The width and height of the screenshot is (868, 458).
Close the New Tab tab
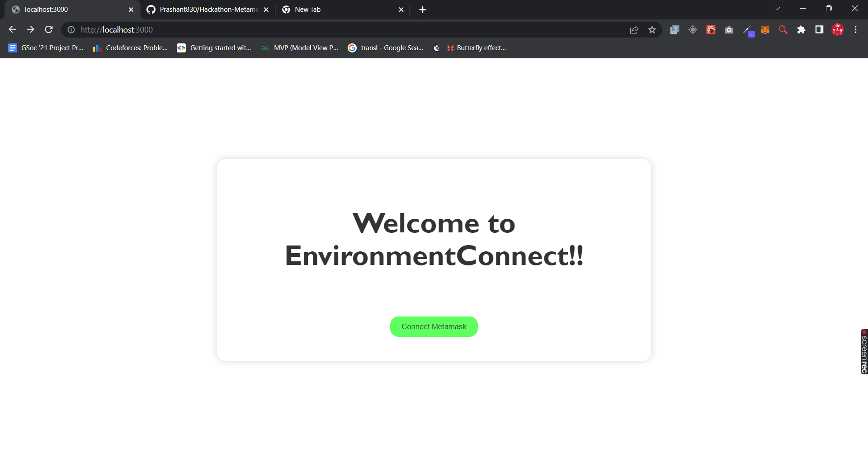click(x=401, y=9)
